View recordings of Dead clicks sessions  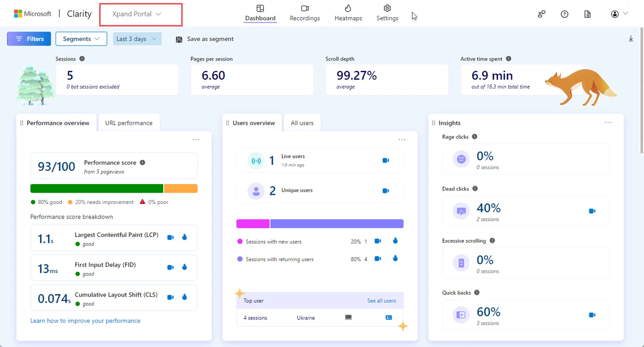[x=592, y=211]
